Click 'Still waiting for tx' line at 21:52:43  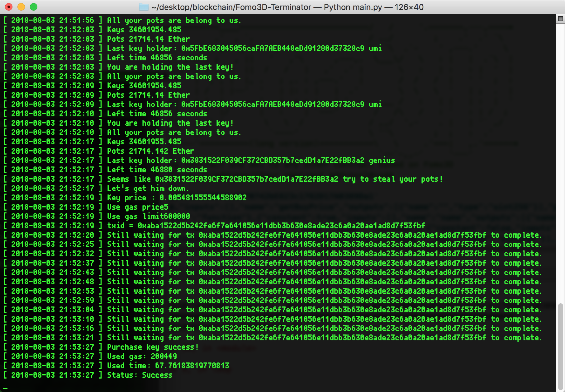tap(273, 272)
